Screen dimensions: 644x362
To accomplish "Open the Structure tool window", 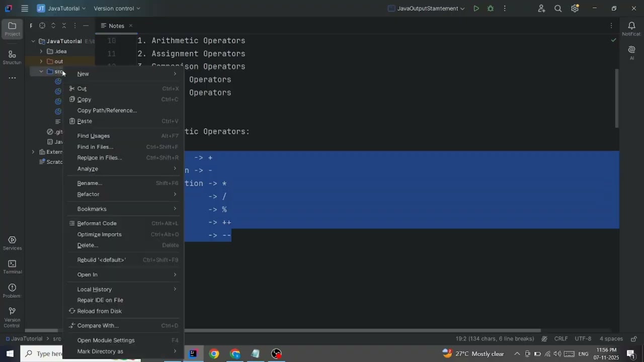I will pyautogui.click(x=12, y=57).
